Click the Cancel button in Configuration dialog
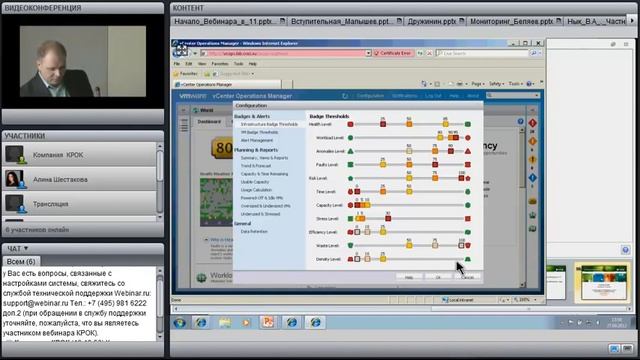 [467, 277]
